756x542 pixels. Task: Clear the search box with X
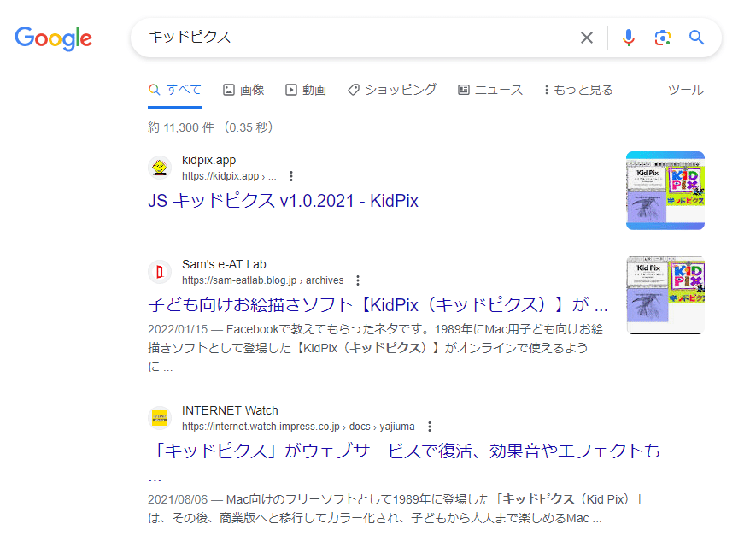point(586,38)
